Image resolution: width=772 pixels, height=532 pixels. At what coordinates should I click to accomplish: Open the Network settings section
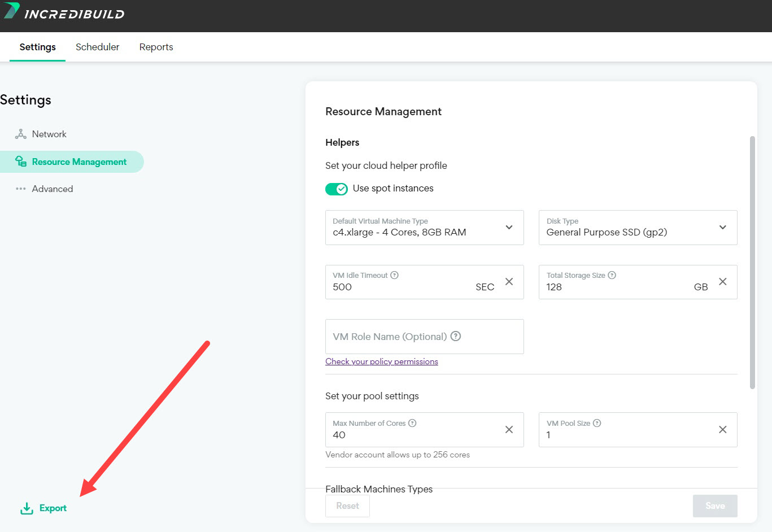coord(49,134)
